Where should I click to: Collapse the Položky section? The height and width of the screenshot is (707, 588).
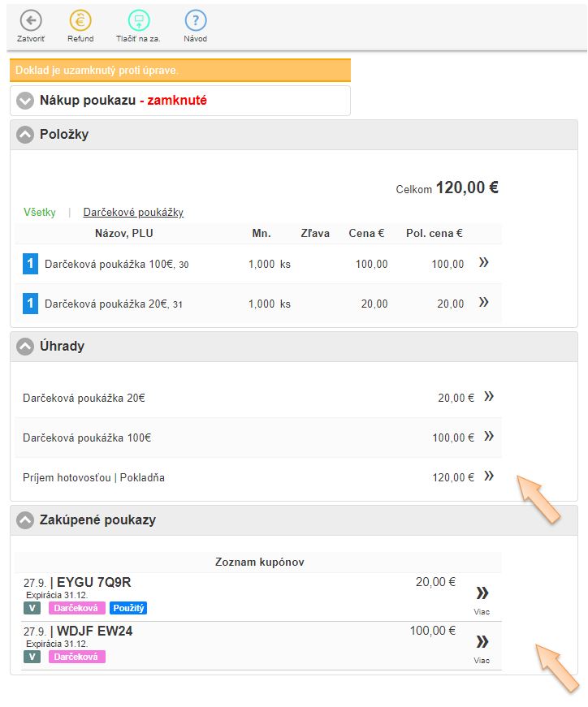coord(25,135)
